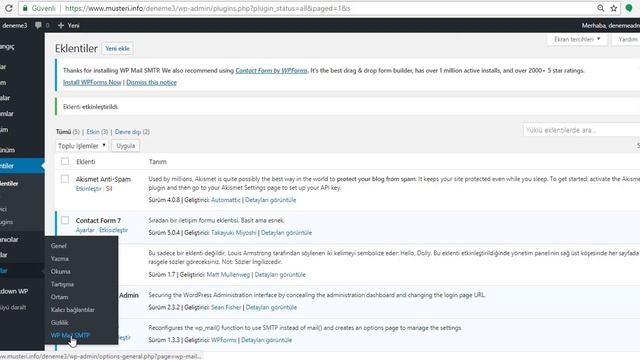The width and height of the screenshot is (640, 360).
Task: Open Contact Form 7 Ayarlar link
Action: click(85, 230)
